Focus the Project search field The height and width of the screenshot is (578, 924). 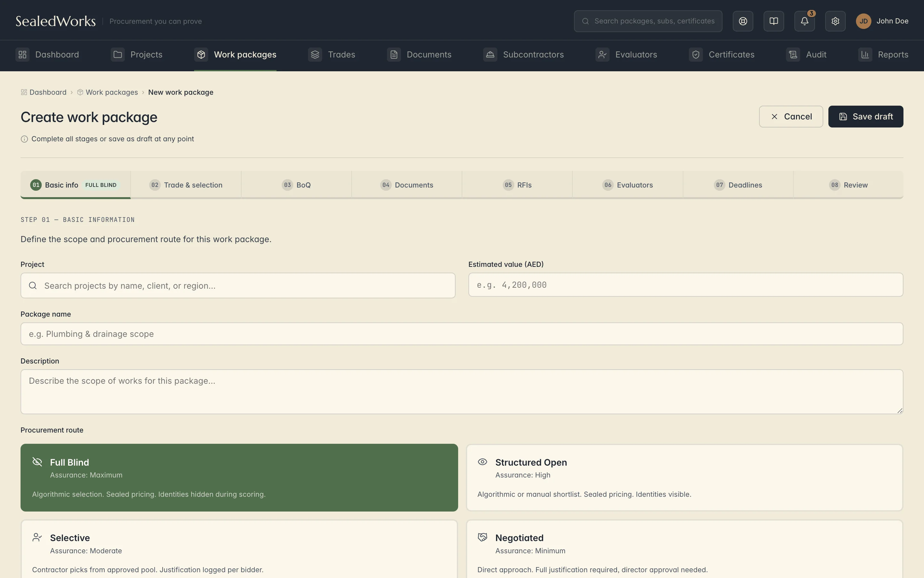coord(238,285)
